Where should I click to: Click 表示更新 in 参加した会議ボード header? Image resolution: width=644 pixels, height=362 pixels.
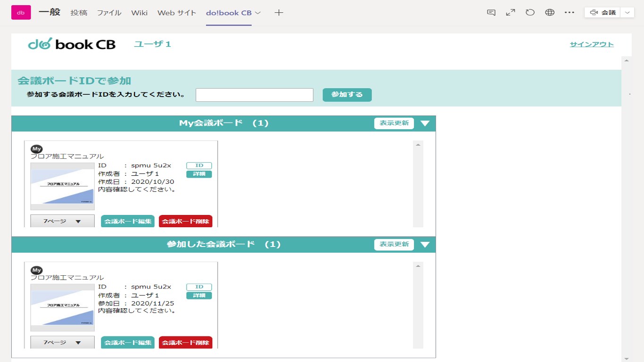click(394, 245)
